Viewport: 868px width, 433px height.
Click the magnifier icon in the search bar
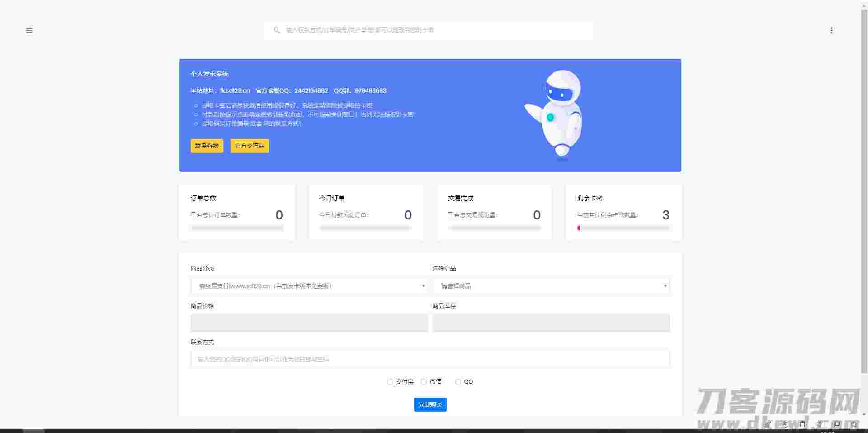coord(277,30)
